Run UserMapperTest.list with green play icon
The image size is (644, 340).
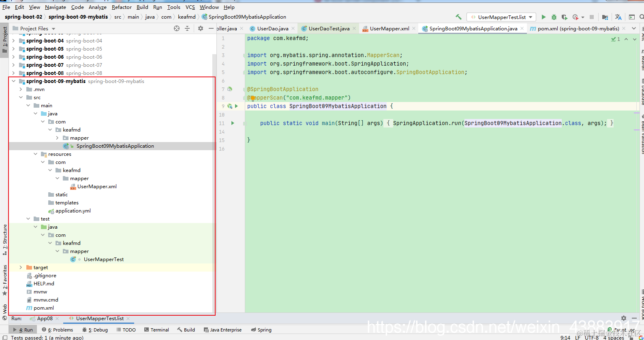click(543, 17)
